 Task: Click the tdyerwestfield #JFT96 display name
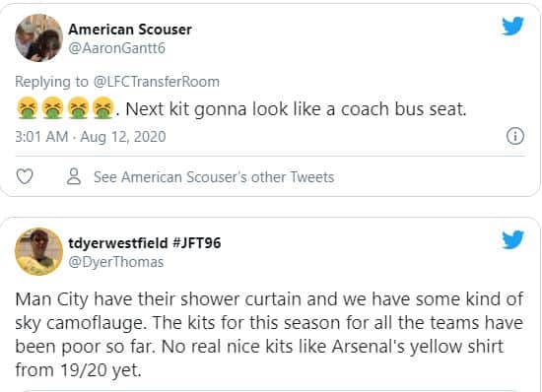coord(145,243)
